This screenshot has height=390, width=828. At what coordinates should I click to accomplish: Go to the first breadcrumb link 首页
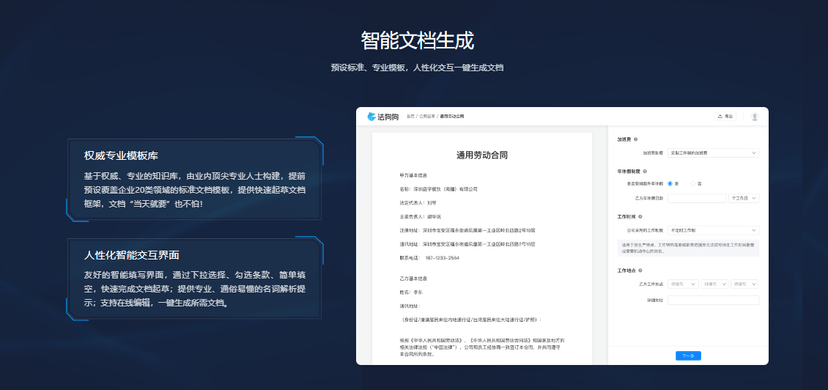[x=410, y=116]
